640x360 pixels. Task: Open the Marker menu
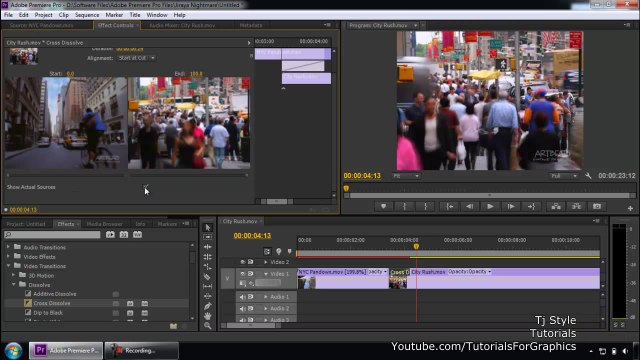tap(114, 15)
